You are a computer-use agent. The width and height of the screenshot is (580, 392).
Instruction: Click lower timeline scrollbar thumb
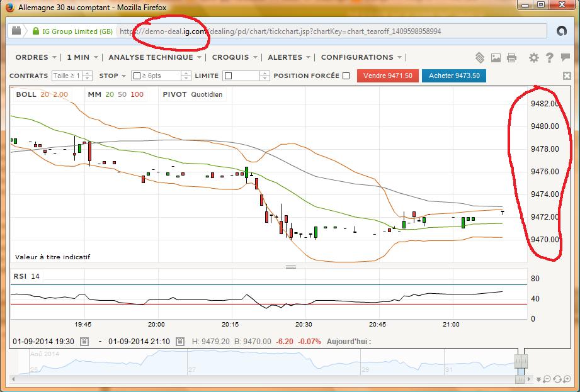521,379
